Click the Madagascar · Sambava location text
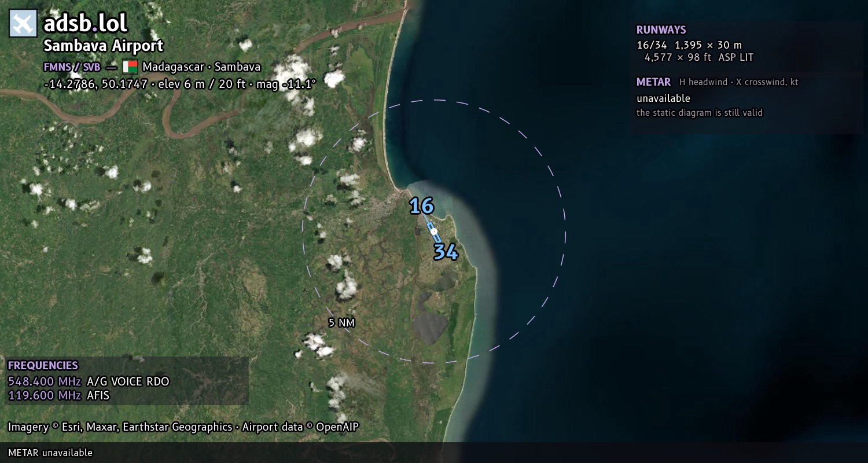Image resolution: width=868 pixels, height=463 pixels. [201, 67]
